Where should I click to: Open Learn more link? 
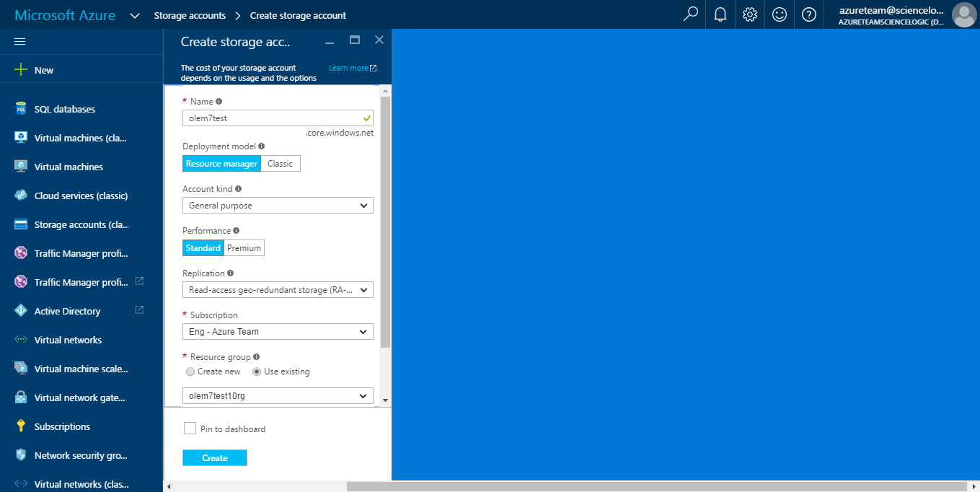coord(353,68)
